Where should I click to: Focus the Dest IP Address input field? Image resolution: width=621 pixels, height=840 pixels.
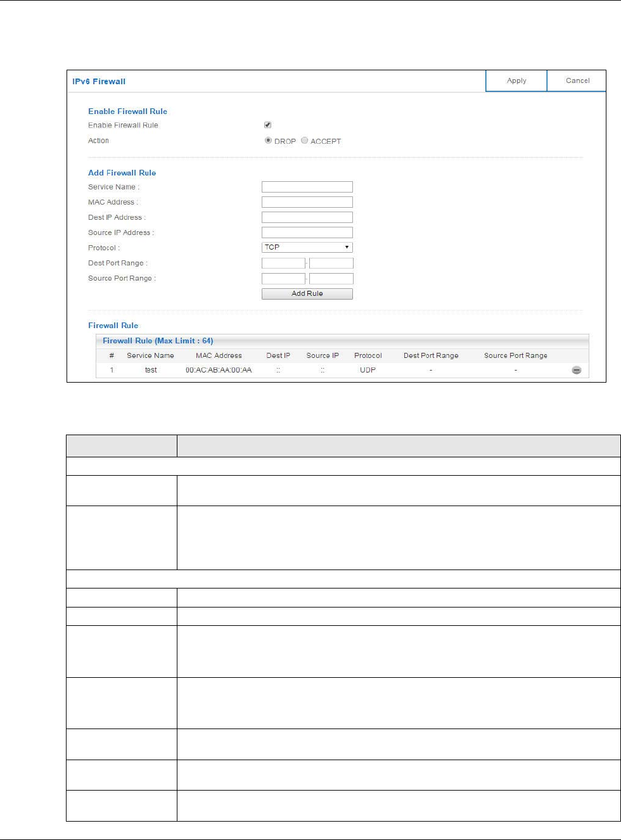[307, 217]
